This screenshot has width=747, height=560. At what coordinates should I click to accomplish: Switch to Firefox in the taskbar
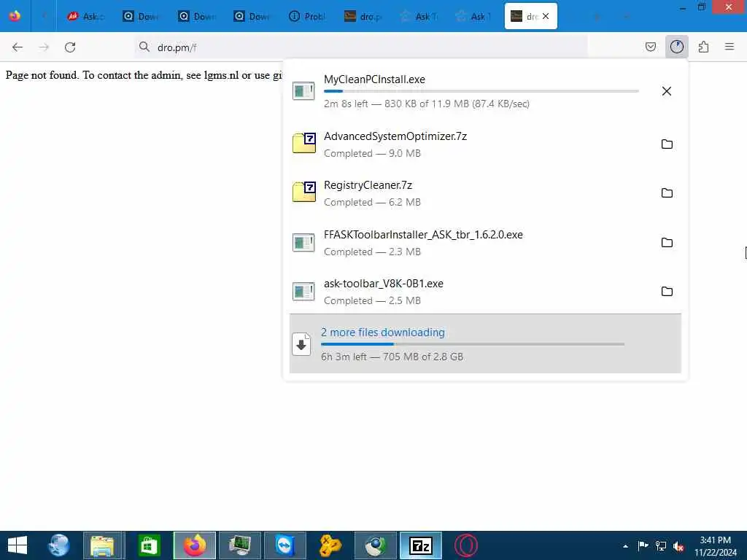(x=194, y=545)
